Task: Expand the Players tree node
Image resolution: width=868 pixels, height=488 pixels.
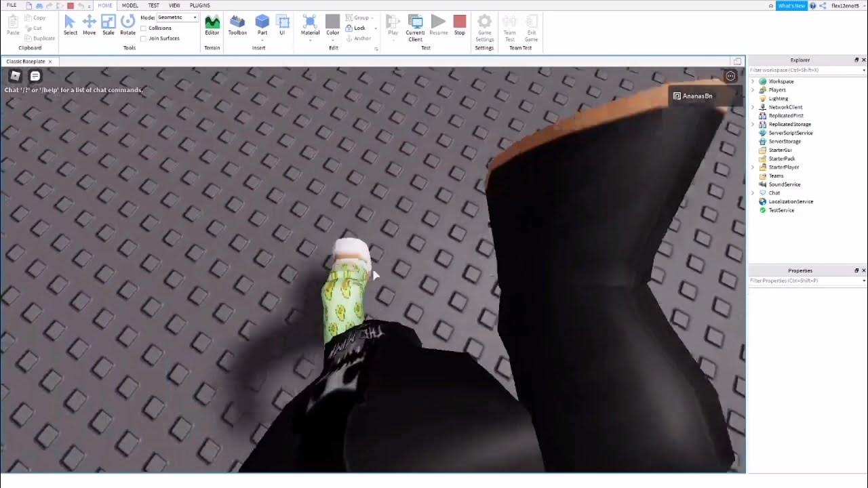Action: coord(753,90)
